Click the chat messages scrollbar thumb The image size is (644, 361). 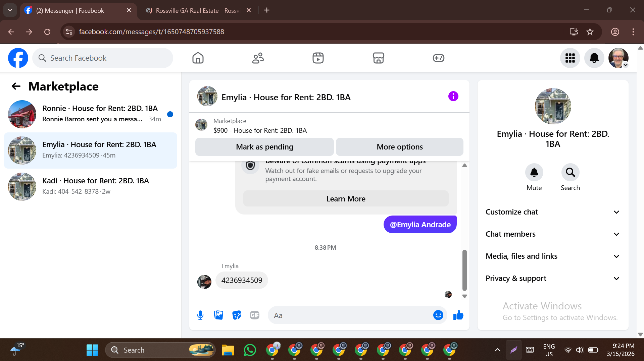coord(464,270)
